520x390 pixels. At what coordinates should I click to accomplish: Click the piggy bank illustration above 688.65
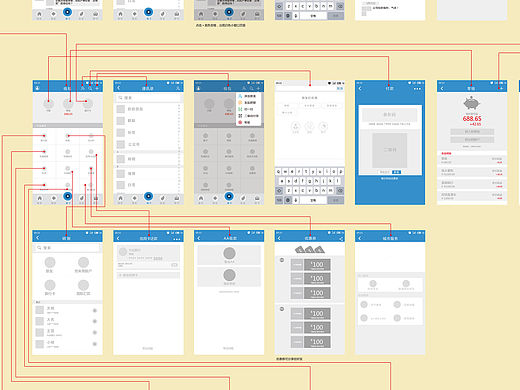[472, 103]
